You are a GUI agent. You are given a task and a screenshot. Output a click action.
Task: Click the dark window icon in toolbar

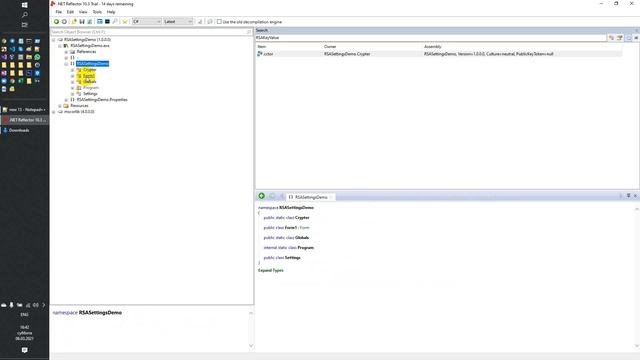107,22
